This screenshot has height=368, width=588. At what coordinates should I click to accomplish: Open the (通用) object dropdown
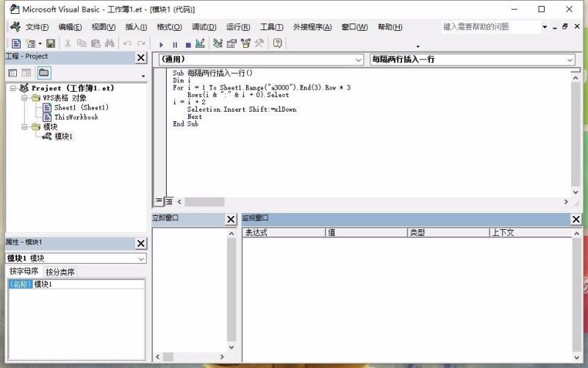[359, 59]
